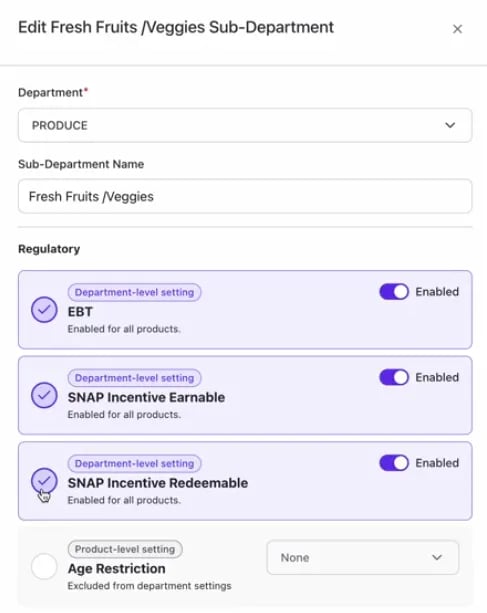The image size is (487, 613).
Task: Click the chevron on the None dropdown
Action: [x=437, y=557]
